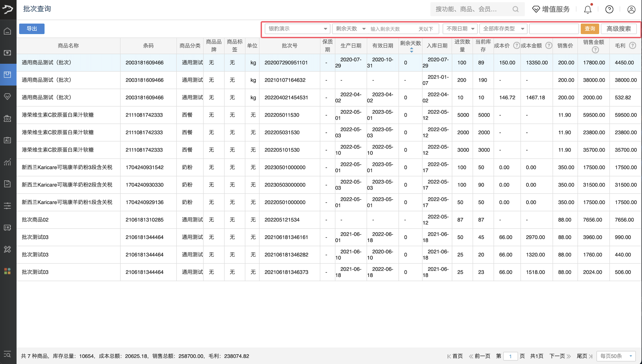The width and height of the screenshot is (642, 364).
Task: Open the user account avatar icon
Action: (x=631, y=9)
